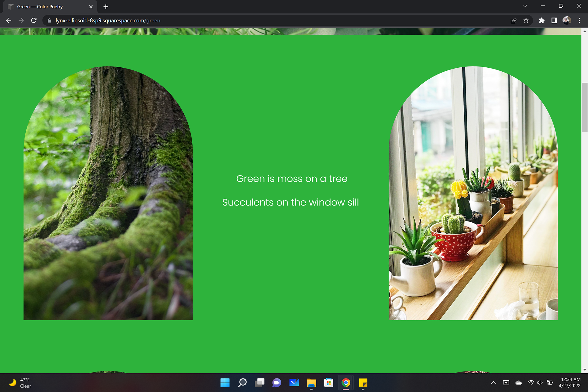Expand the tab search chevron

[525, 6]
